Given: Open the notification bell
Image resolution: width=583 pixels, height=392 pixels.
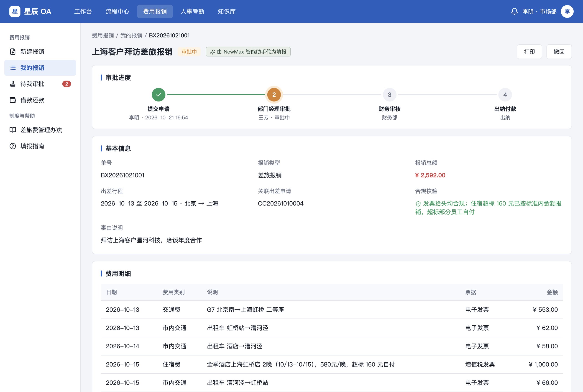Looking at the screenshot, I should pos(514,12).
